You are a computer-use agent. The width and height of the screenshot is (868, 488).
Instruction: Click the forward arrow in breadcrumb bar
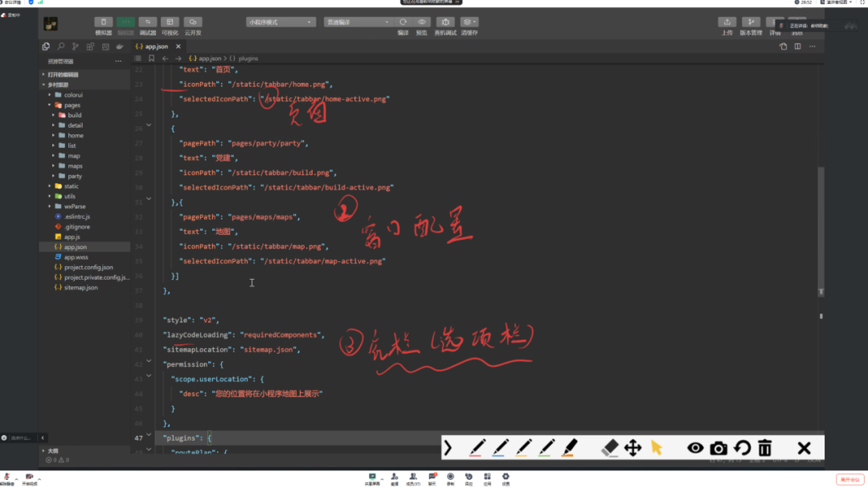tap(178, 58)
